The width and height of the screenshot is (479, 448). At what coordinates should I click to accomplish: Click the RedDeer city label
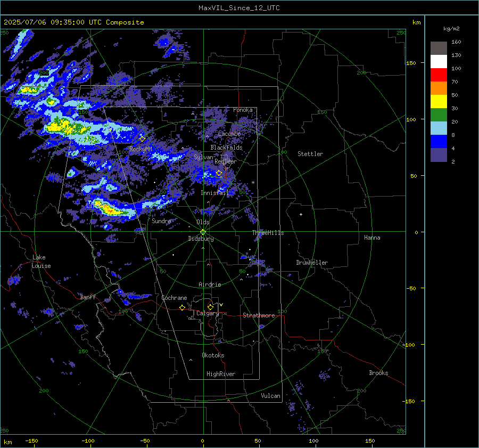click(x=226, y=161)
